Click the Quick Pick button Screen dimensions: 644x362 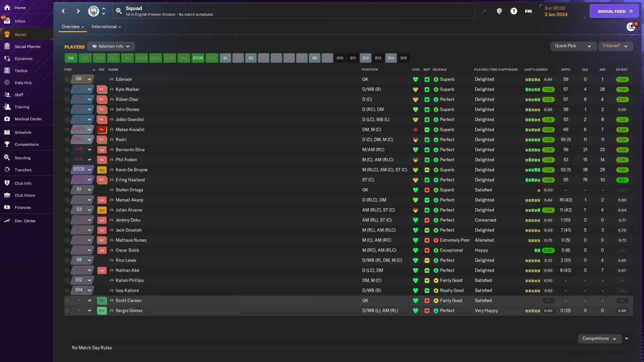pyautogui.click(x=566, y=46)
